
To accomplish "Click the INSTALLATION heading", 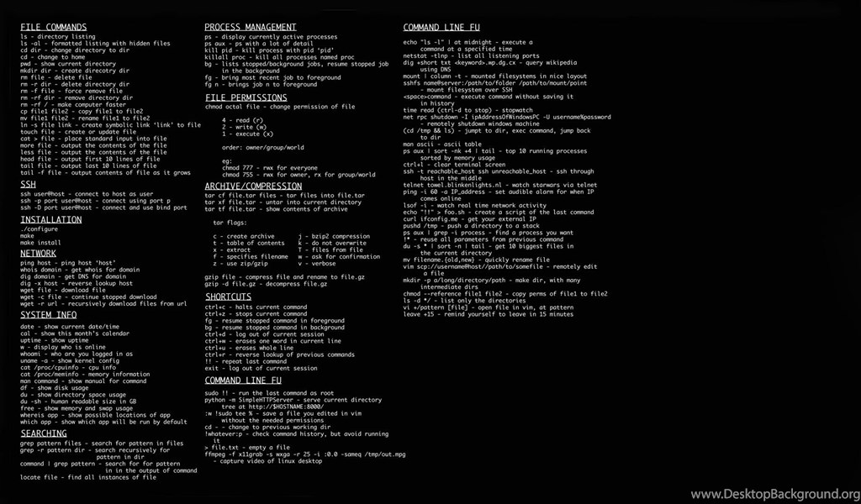I will [51, 219].
